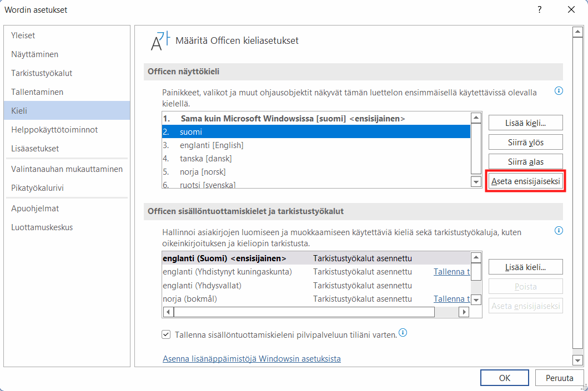The width and height of the screenshot is (588, 391).
Task: Select the Kieli category
Action: coord(67,110)
